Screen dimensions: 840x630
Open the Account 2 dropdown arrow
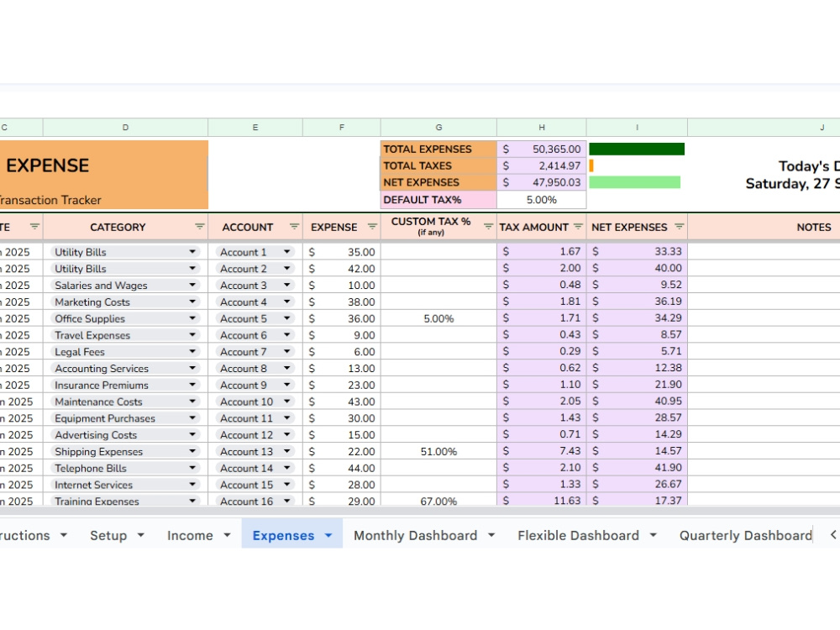(287, 269)
